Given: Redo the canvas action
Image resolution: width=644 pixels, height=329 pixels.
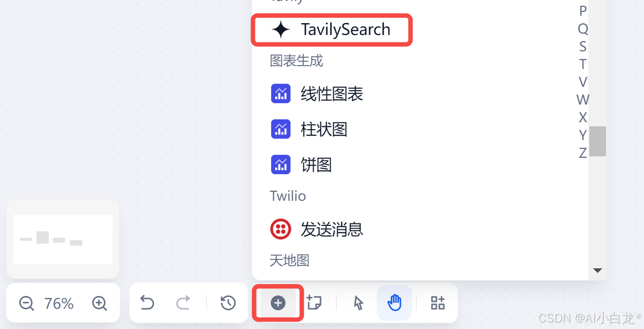Looking at the screenshot, I should 183,302.
